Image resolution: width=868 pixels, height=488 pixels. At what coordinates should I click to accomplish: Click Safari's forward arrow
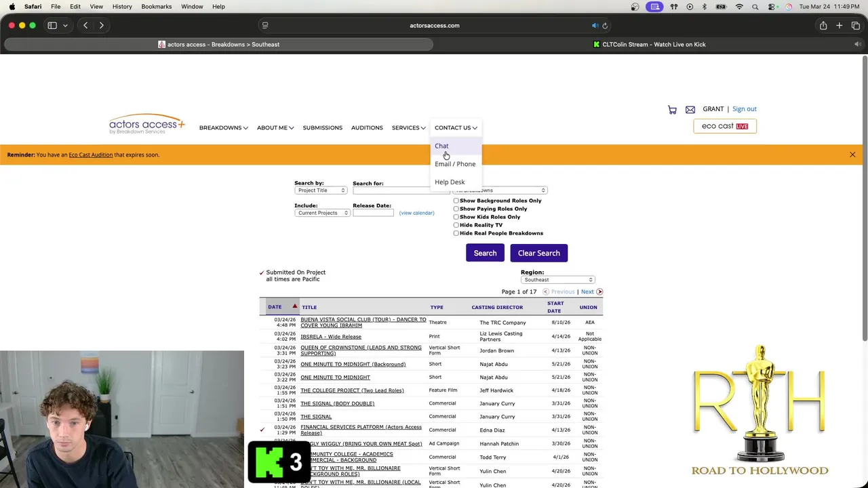tap(102, 25)
